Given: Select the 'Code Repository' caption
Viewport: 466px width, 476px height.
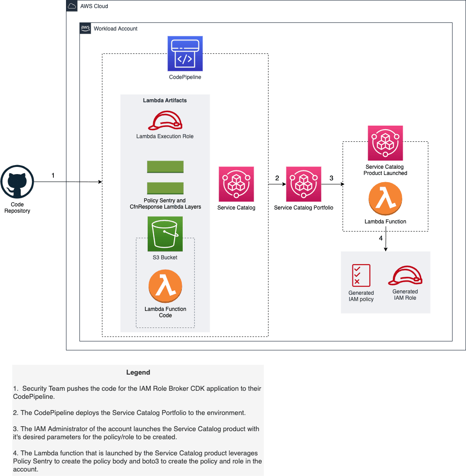Looking at the screenshot, I should (x=17, y=208).
